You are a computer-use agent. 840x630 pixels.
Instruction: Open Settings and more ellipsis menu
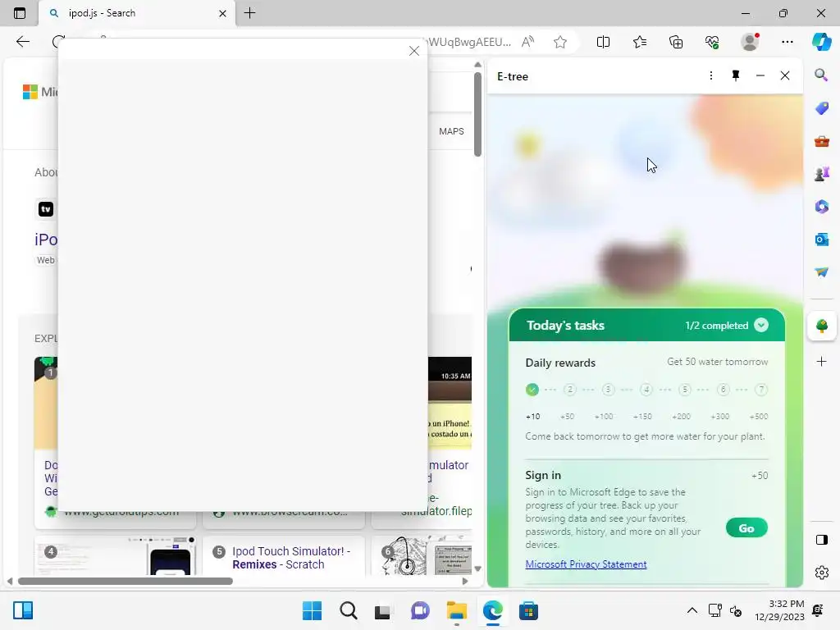point(787,42)
